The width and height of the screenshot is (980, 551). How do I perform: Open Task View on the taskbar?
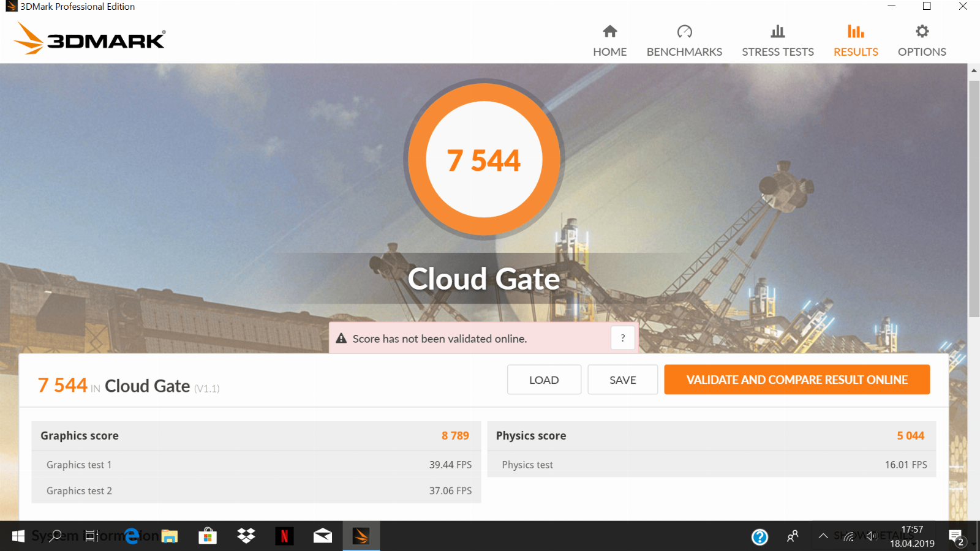pyautogui.click(x=91, y=536)
